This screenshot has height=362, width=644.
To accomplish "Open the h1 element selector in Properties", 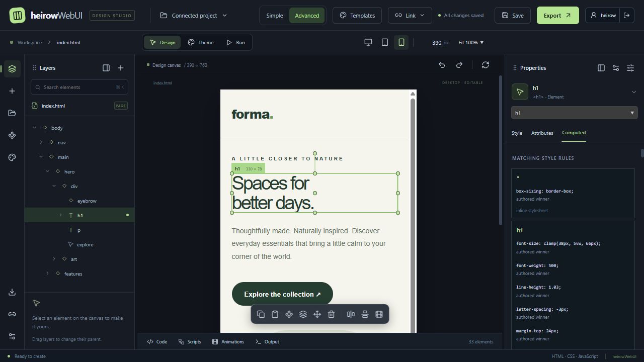I will (x=575, y=113).
